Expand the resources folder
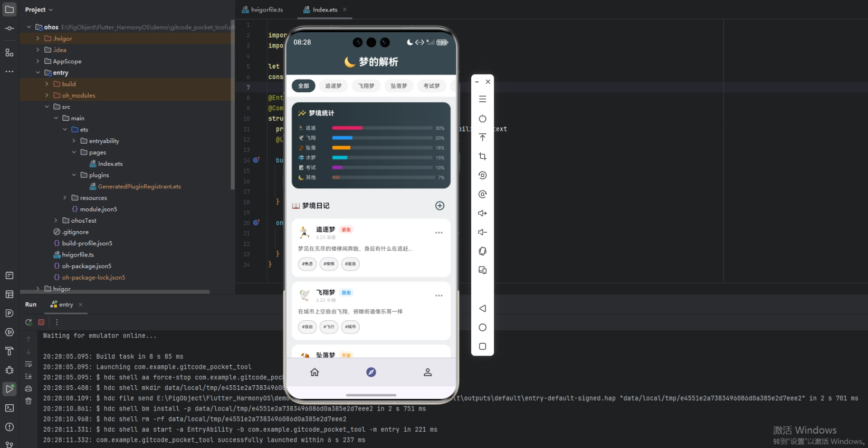 coord(64,198)
